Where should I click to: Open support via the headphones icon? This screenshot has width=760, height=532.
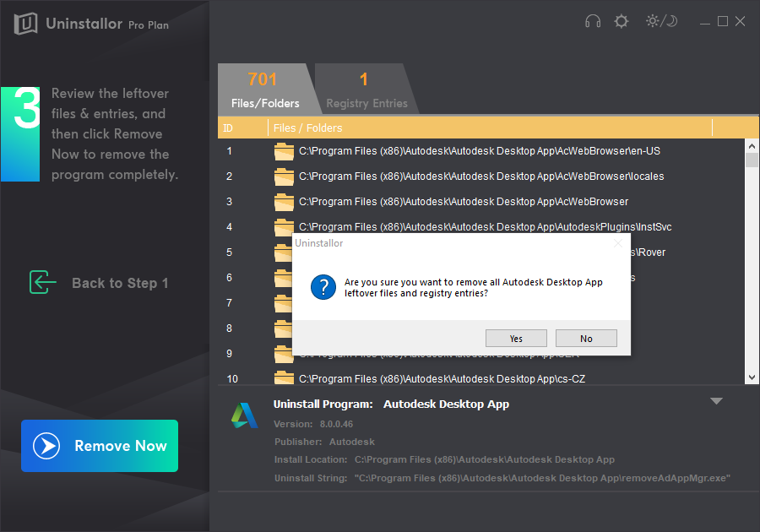pyautogui.click(x=593, y=21)
